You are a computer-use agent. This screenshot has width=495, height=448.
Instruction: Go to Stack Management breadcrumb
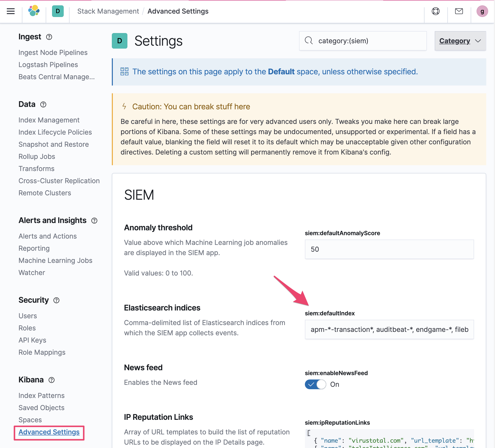(108, 11)
